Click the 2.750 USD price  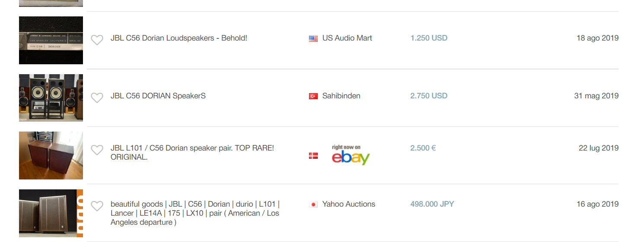pyautogui.click(x=428, y=96)
